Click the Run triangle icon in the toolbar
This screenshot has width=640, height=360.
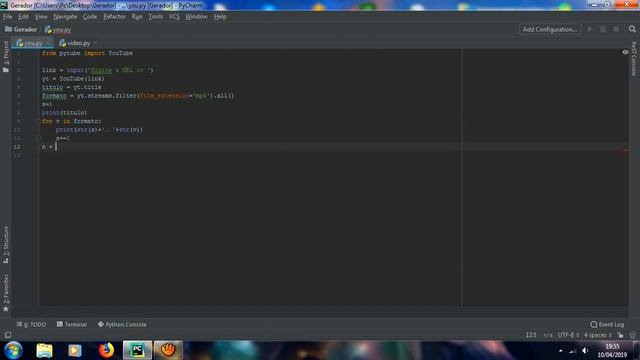click(590, 29)
